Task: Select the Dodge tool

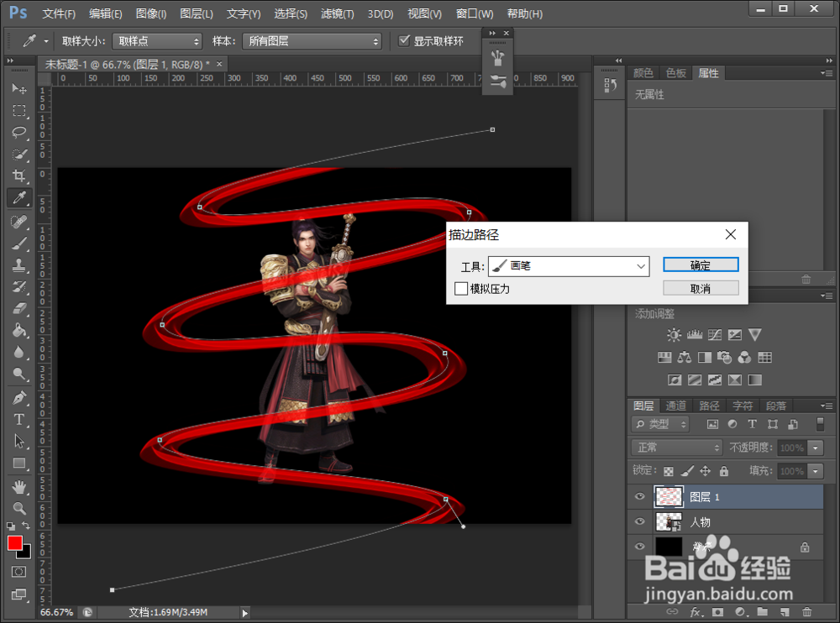Action: pyautogui.click(x=19, y=374)
